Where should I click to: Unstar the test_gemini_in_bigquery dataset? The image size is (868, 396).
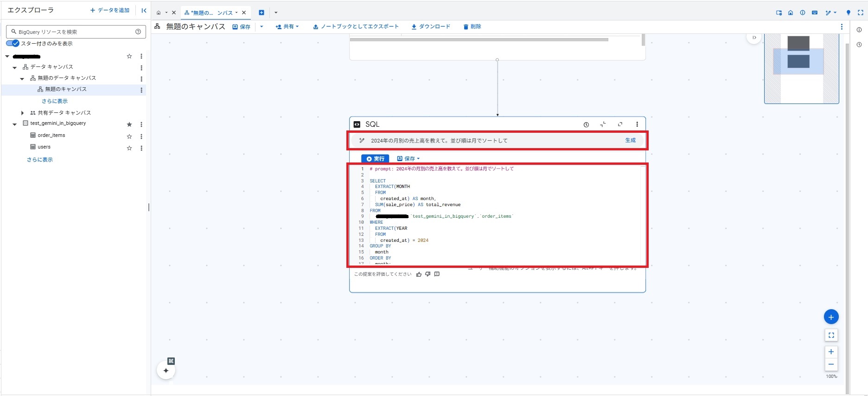(x=129, y=124)
